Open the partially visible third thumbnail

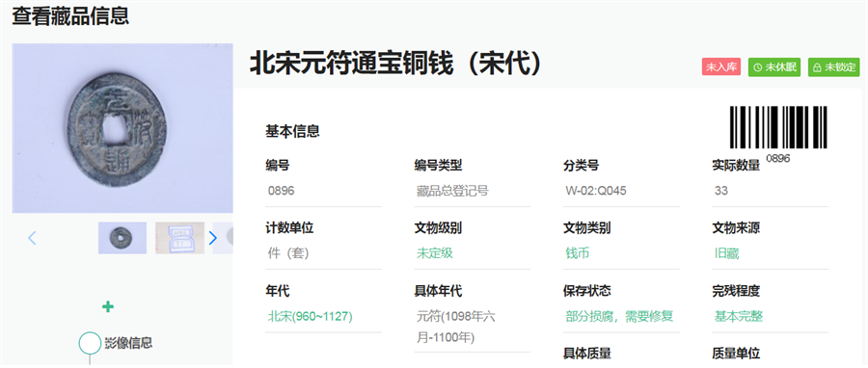click(x=223, y=238)
